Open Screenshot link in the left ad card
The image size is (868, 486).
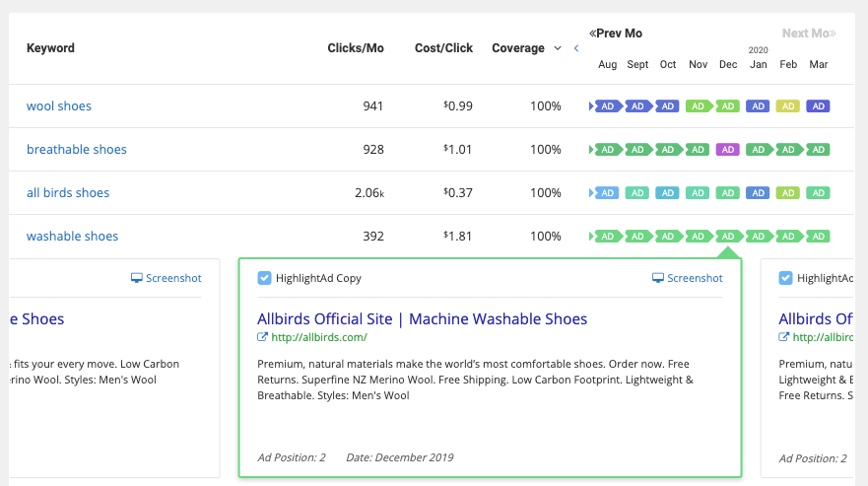(167, 278)
